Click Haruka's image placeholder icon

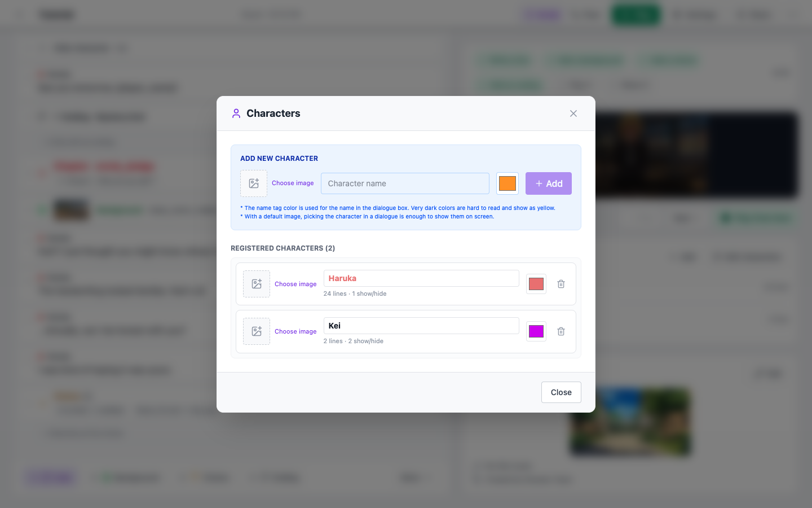point(257,284)
